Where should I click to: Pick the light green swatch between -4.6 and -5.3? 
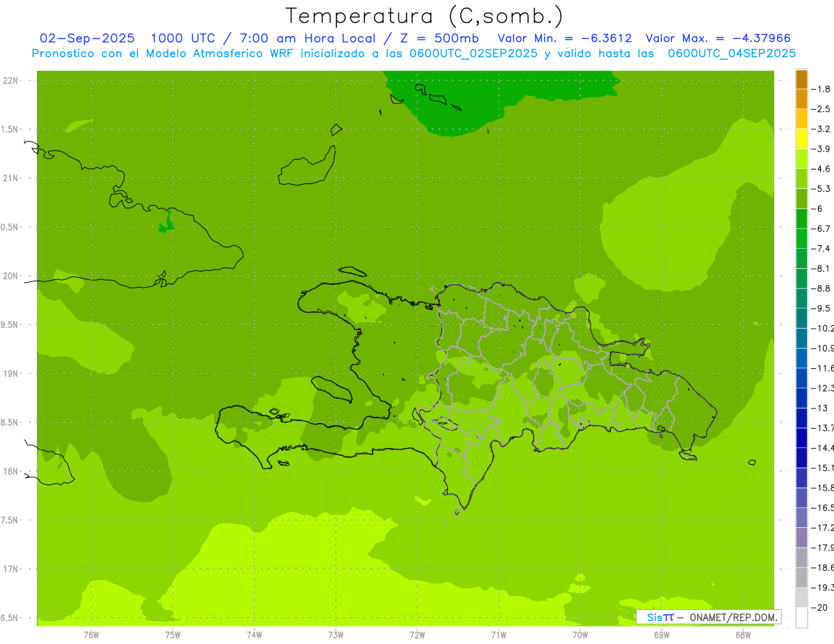coord(801,179)
